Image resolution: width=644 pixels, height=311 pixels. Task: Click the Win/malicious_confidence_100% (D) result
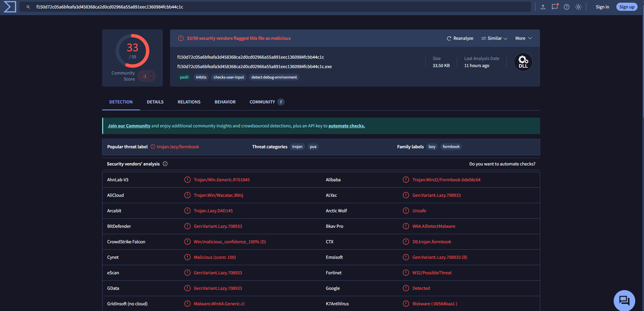click(x=230, y=242)
